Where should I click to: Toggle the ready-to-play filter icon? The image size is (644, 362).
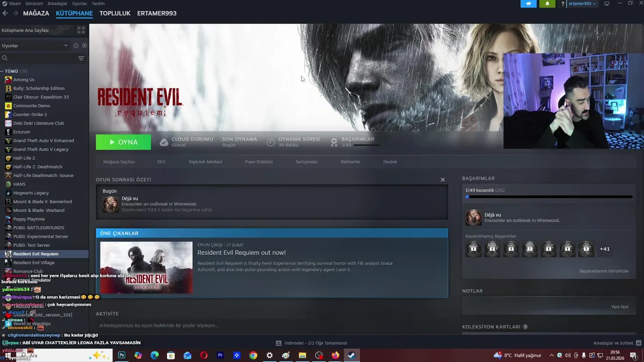(x=85, y=46)
